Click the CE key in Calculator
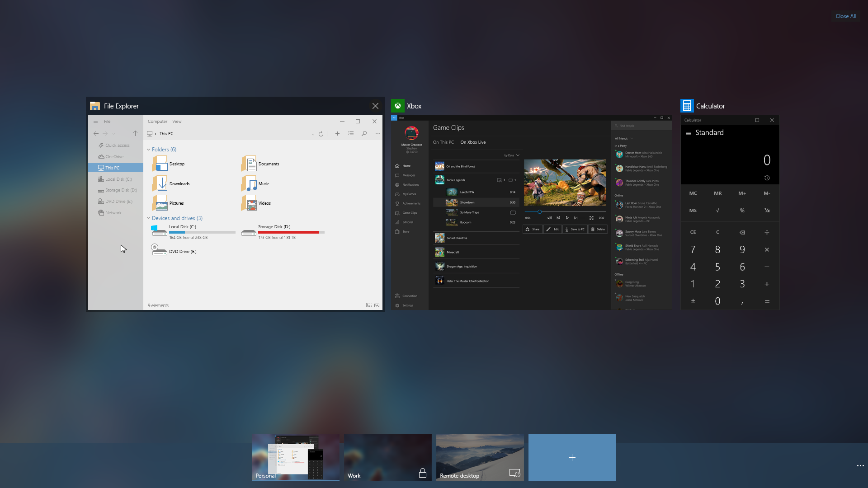This screenshot has height=488, width=868. tap(693, 232)
